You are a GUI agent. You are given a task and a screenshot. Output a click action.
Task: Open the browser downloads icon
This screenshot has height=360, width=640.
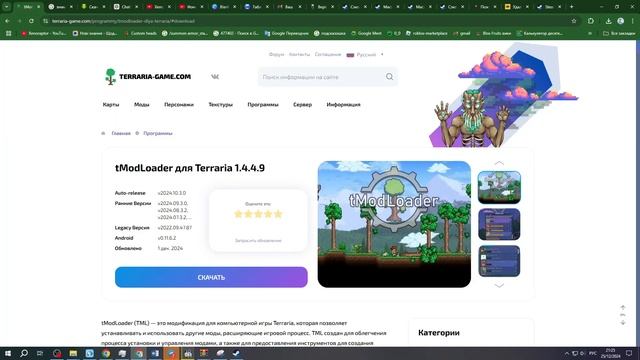click(608, 21)
